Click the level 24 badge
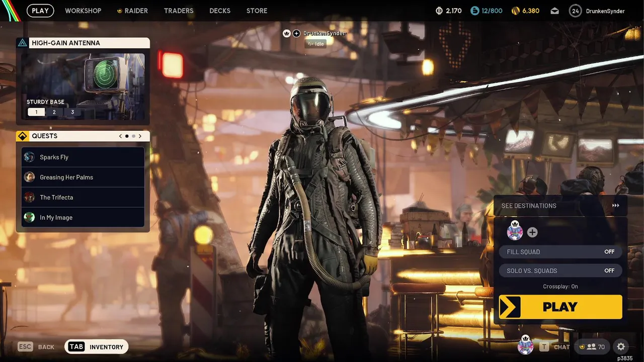The height and width of the screenshot is (362, 644). coord(576,11)
